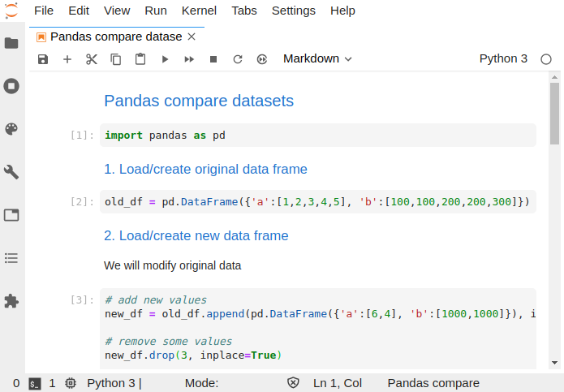This screenshot has width=564, height=392.
Task: Switch kernel via Python 3 button
Action: 503,58
